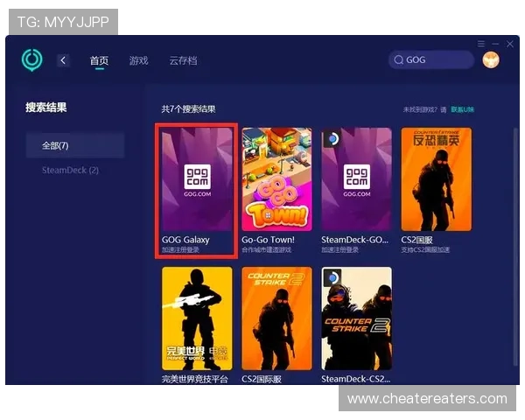Open the Go-Go Town! cover thumbnail

276,179
